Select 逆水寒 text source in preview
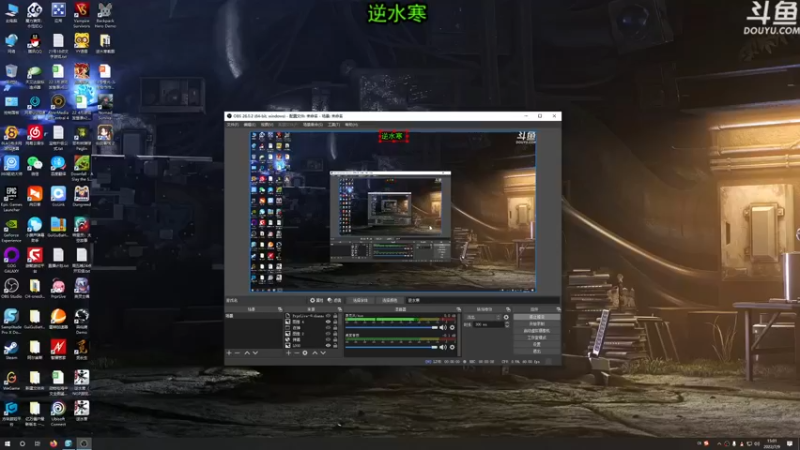The height and width of the screenshot is (450, 800). coord(393,136)
